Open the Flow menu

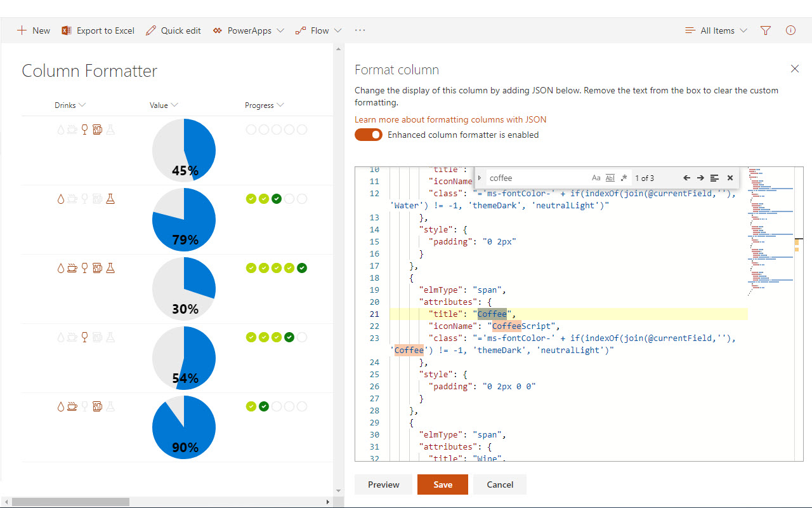318,30
